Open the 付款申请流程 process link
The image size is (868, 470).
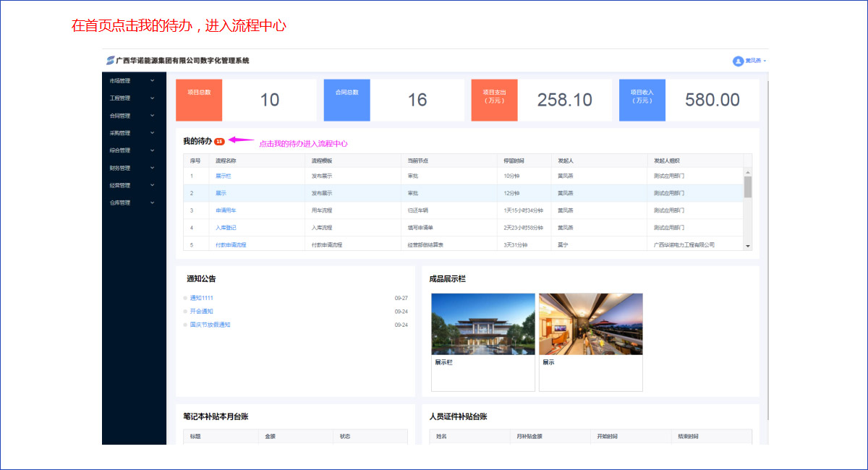pos(231,245)
